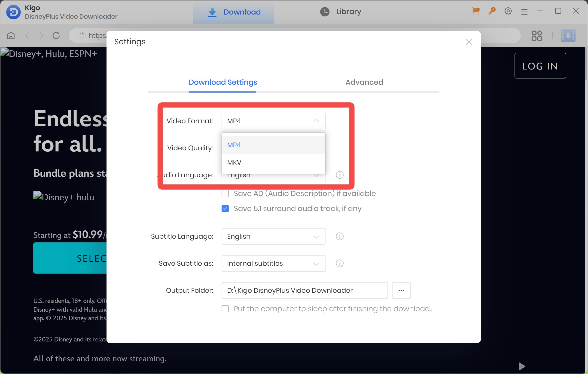
Task: Uncheck Save 5.1 surround audio track
Action: (x=225, y=209)
